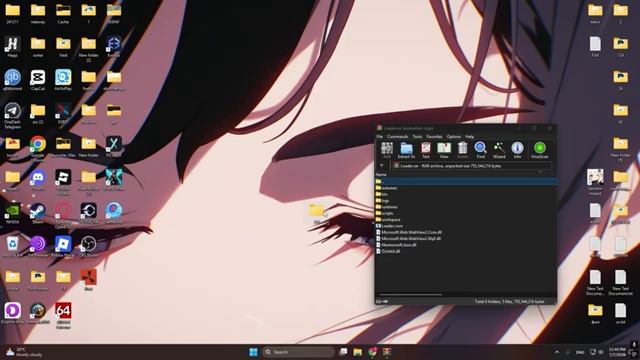Select the workspace folder in archive
Viewport: 640px width, 360px height.
pyautogui.click(x=388, y=220)
